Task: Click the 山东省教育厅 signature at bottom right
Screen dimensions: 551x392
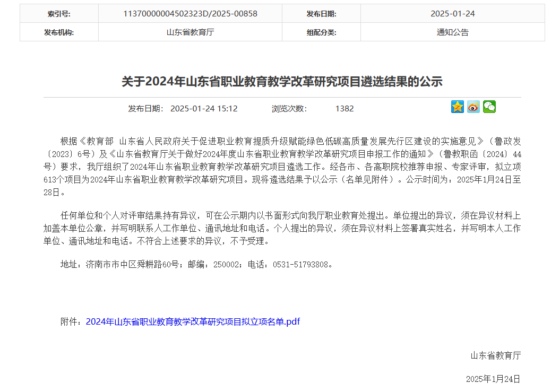Action: (495, 355)
